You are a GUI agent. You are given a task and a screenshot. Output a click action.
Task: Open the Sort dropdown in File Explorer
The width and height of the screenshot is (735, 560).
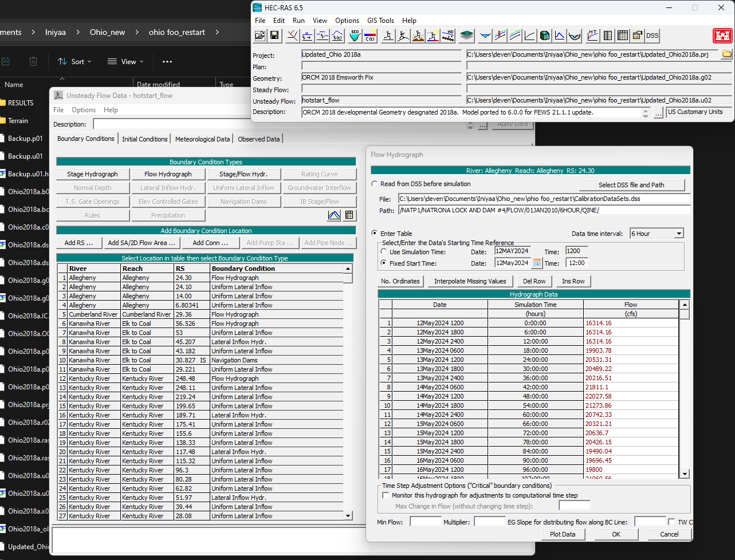75,61
